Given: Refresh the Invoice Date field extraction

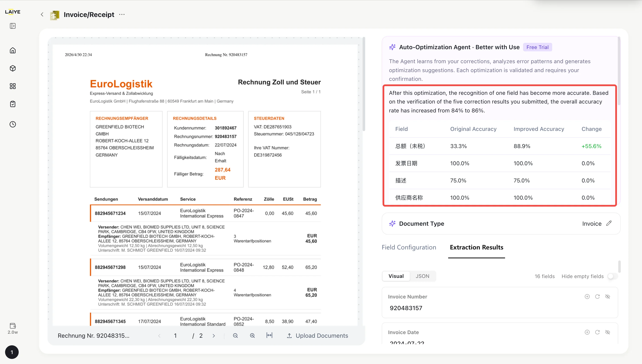Looking at the screenshot, I should pyautogui.click(x=597, y=332).
